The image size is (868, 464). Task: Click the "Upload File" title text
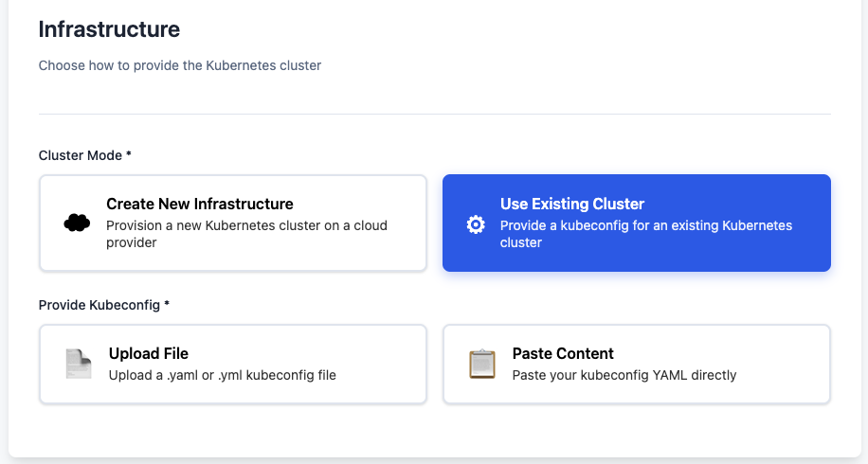148,353
